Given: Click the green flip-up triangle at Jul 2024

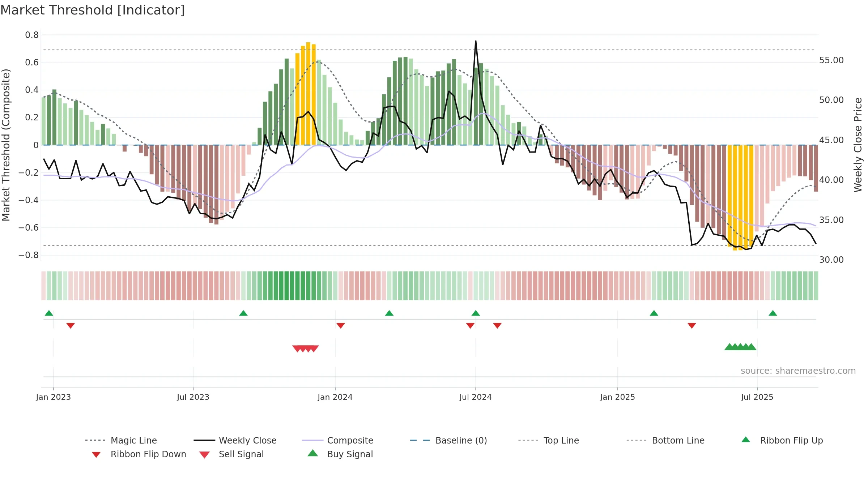Looking at the screenshot, I should point(476,313).
